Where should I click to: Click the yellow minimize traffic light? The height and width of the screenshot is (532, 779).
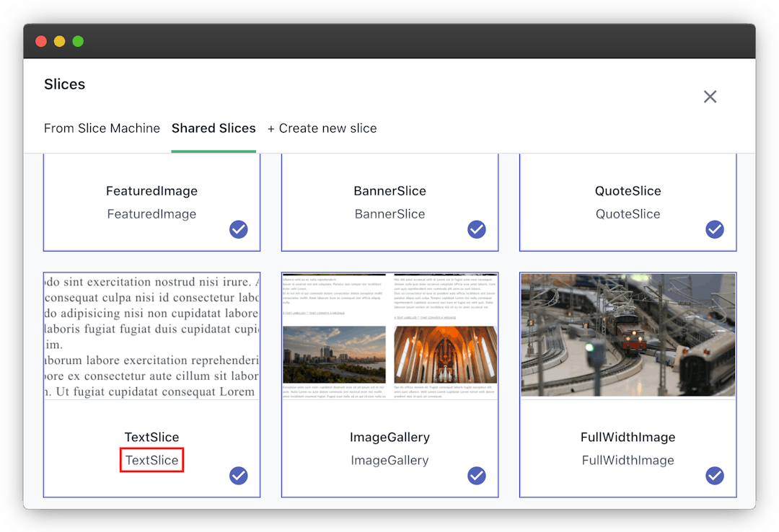coord(59,41)
